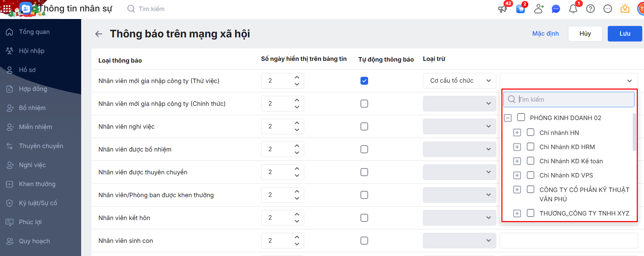Click the back arrow beside page title
Viewport: 644px width, 256px height.
pyautogui.click(x=99, y=34)
